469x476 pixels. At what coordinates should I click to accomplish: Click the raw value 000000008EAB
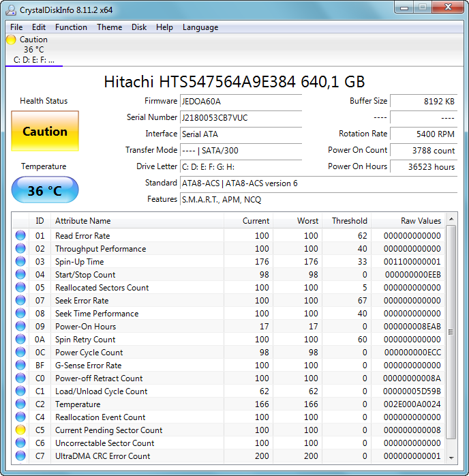click(412, 327)
